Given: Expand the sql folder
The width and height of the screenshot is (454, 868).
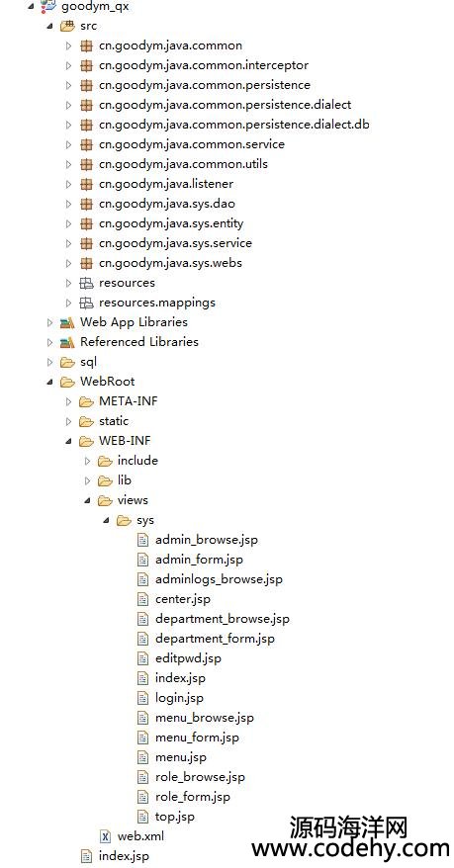Looking at the screenshot, I should (49, 362).
